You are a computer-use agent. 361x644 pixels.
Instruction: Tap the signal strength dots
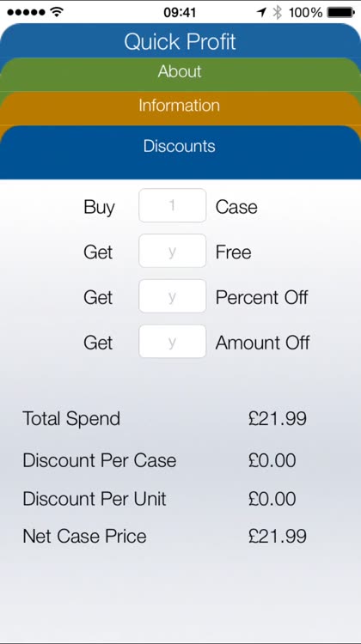pos(26,12)
